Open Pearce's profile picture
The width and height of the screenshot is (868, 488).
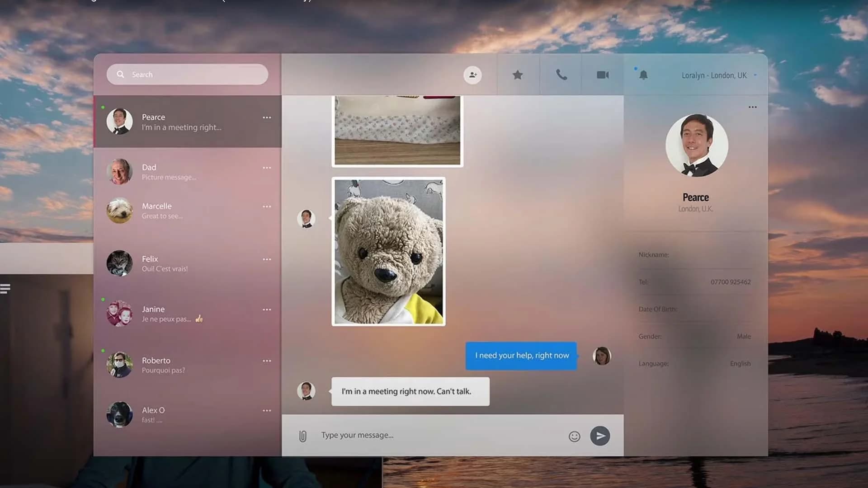pos(697,145)
